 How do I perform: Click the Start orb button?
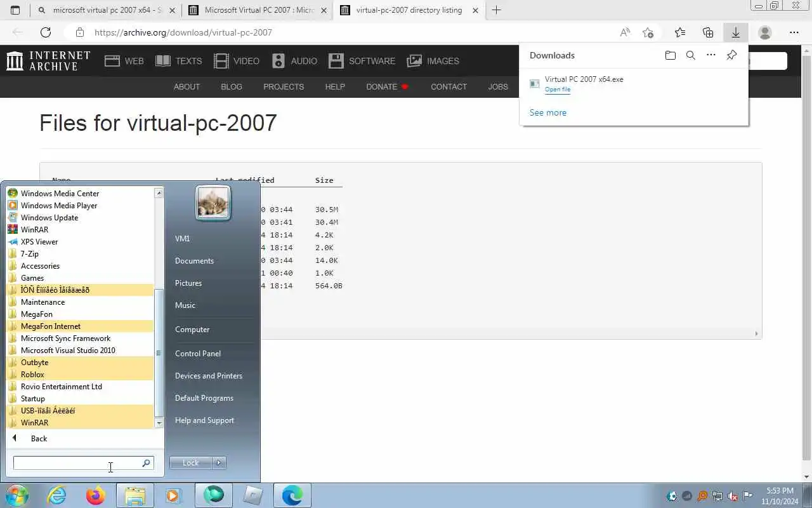point(17,495)
